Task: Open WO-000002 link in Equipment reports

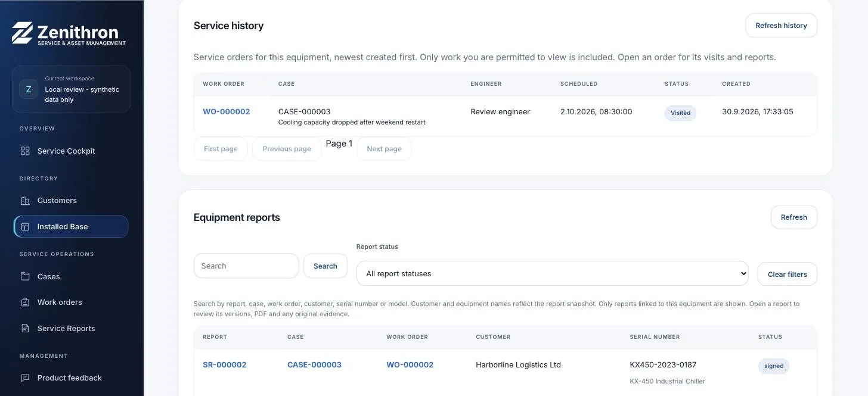Action: 410,365
